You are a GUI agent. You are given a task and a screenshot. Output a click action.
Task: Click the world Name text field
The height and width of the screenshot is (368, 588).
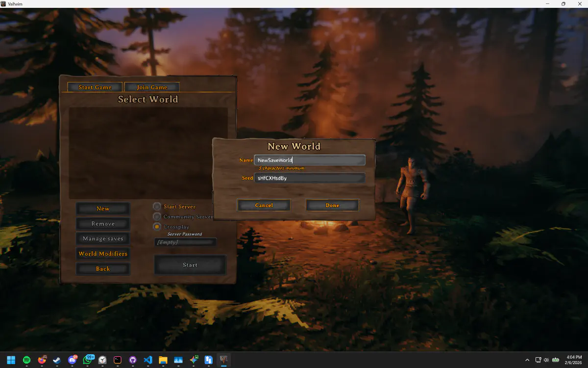point(310,160)
